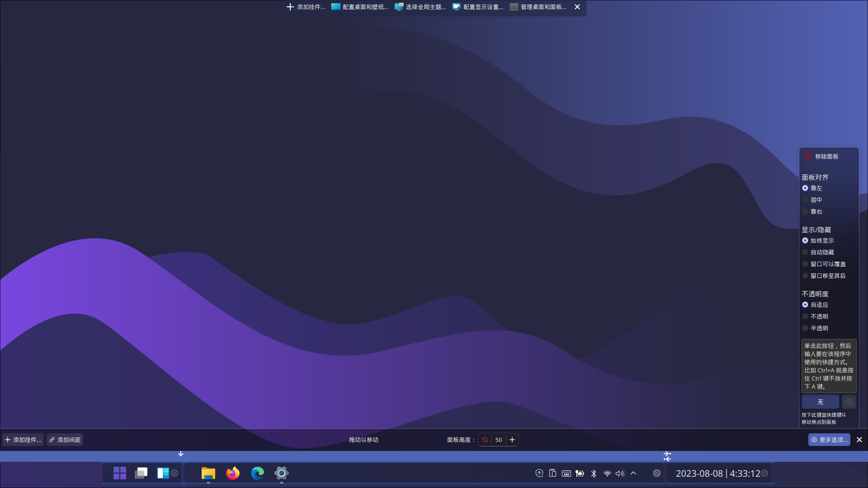868x488 pixels.
Task: Click 添加挂件... button in panel editor
Action: 23,440
